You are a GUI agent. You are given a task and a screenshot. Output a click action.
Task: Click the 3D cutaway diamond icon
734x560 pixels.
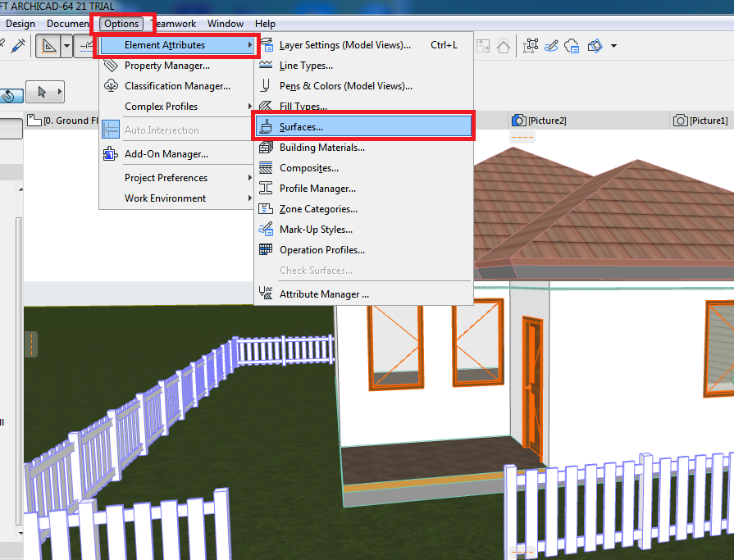pyautogui.click(x=595, y=45)
